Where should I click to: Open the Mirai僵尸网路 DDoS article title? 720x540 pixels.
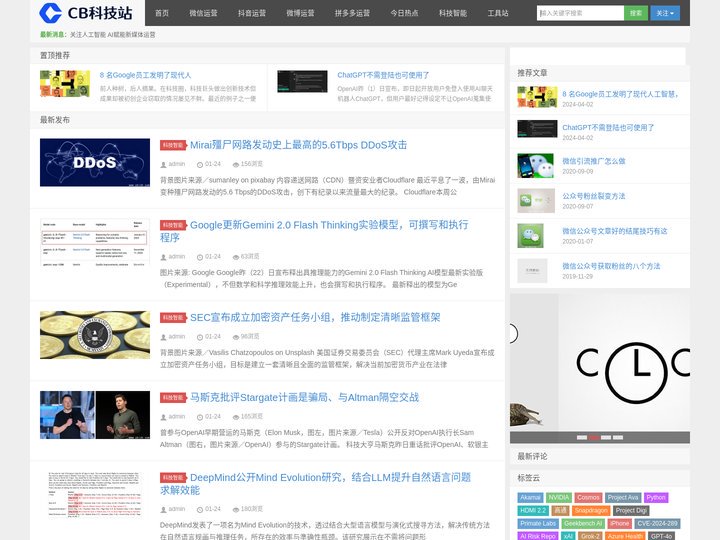click(x=298, y=145)
